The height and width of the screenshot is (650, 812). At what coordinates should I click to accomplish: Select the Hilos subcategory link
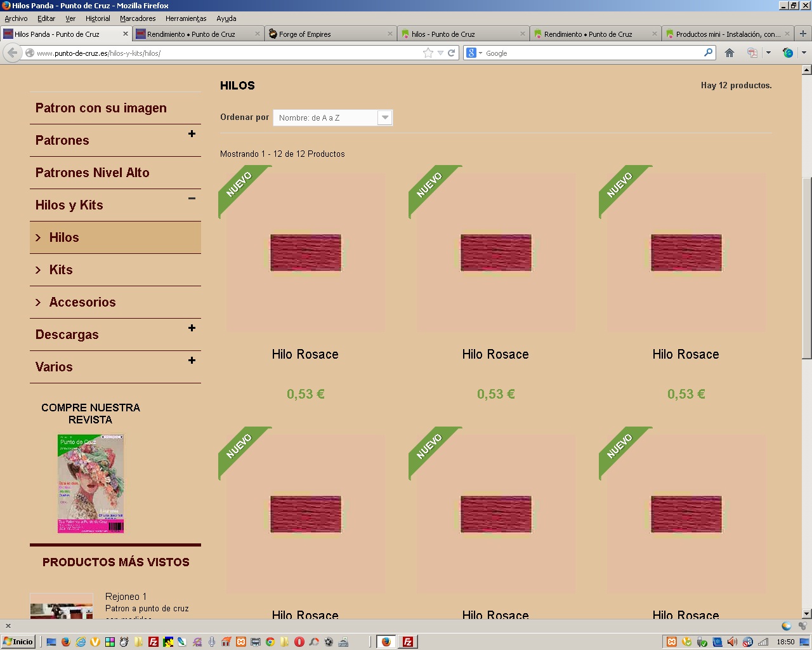click(64, 237)
